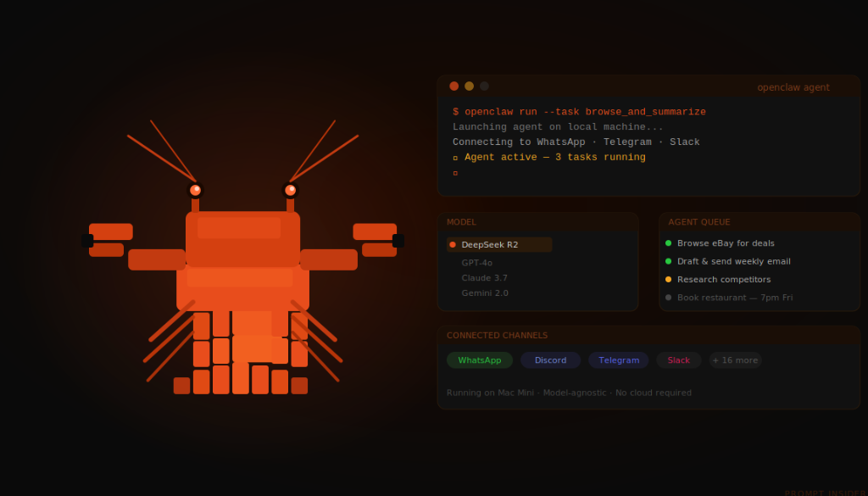Click the AGENT QUEUE panel header
This screenshot has width=868, height=496.
699,222
